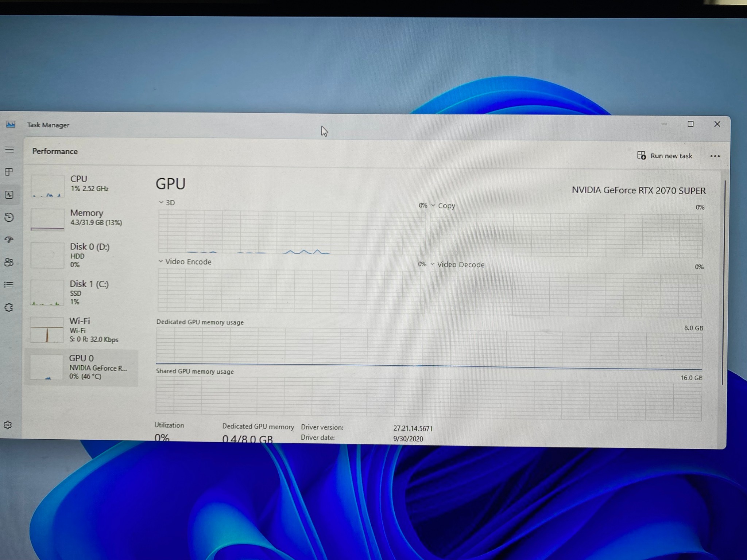Open the Video Encode engine dropdown
This screenshot has height=560, width=747.
pos(185,261)
